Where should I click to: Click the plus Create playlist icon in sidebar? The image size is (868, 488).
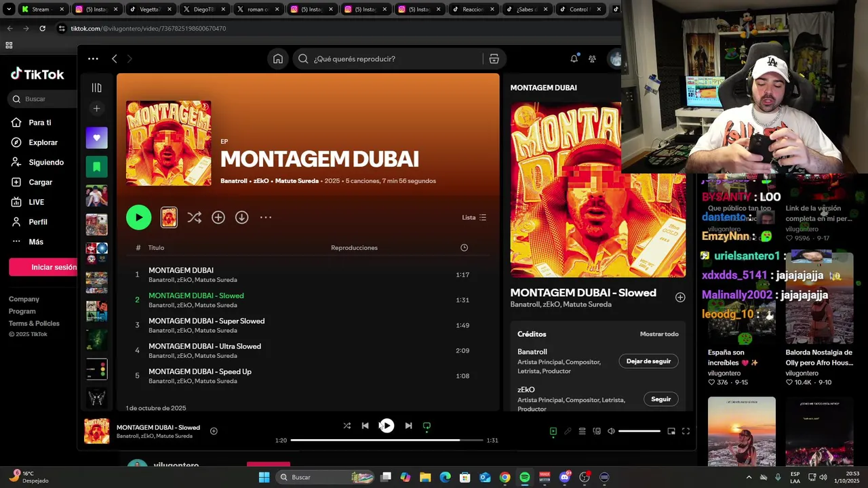click(x=96, y=108)
